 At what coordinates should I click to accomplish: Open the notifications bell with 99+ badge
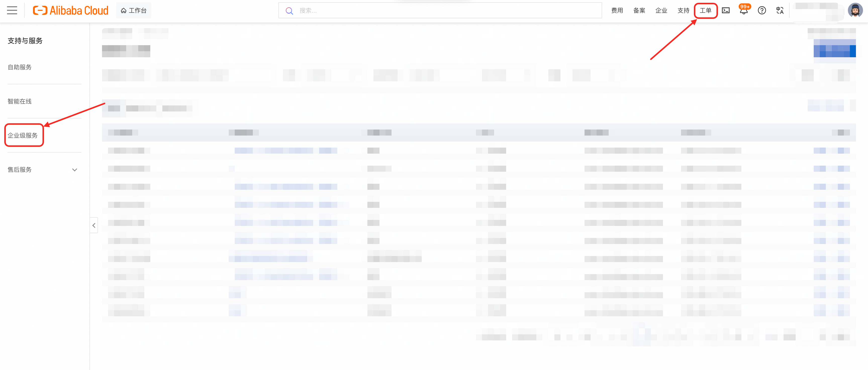point(744,11)
